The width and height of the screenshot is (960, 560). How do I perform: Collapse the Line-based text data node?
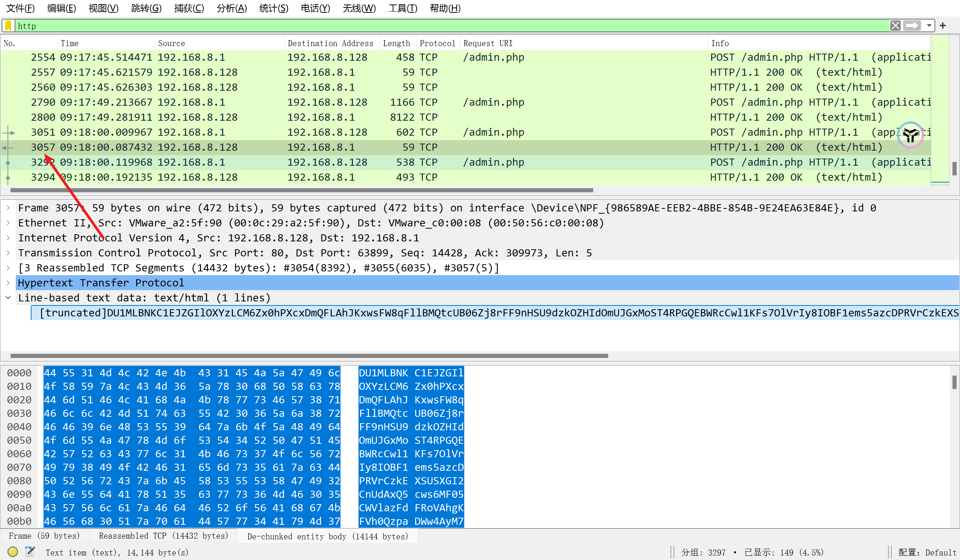[8, 298]
